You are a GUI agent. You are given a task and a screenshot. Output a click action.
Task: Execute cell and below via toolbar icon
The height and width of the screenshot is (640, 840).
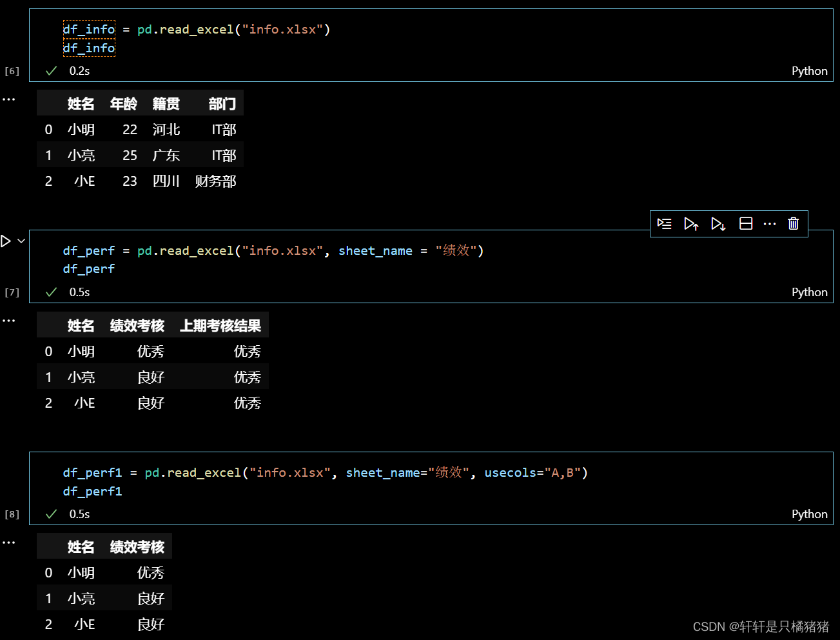(x=718, y=224)
